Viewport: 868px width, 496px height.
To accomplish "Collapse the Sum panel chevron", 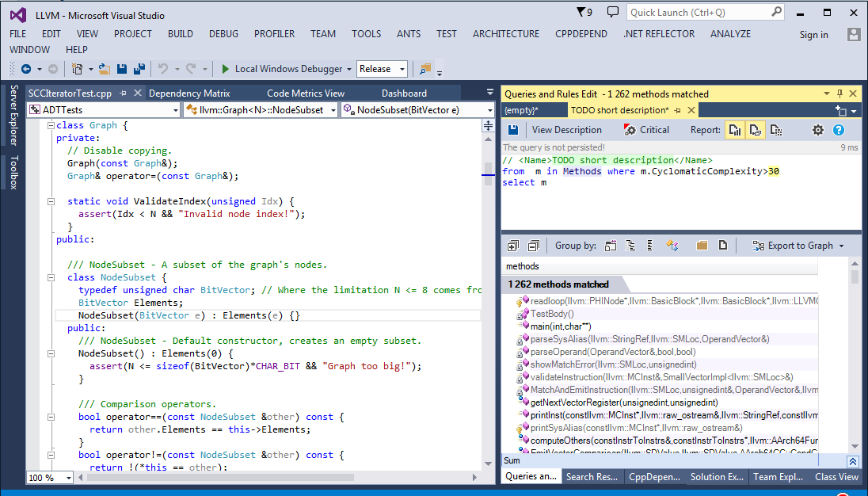I will [x=852, y=461].
